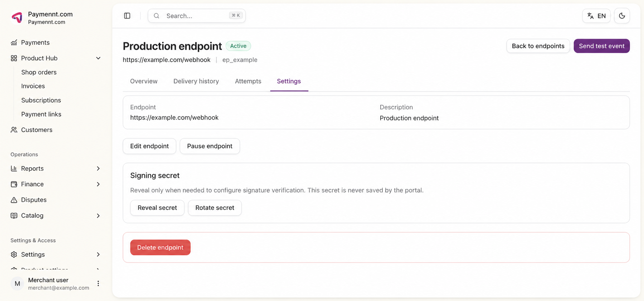Switch to dark mode moon icon
644x301 pixels.
click(622, 16)
